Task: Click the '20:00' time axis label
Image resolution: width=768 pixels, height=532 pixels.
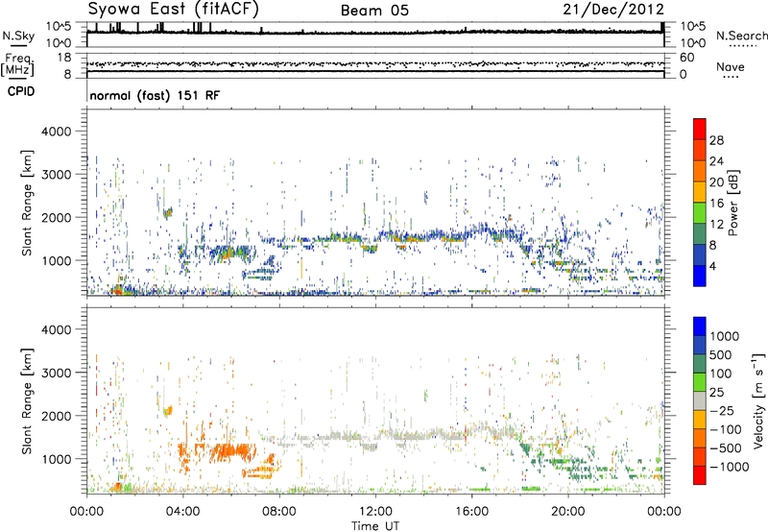Action: tap(568, 512)
